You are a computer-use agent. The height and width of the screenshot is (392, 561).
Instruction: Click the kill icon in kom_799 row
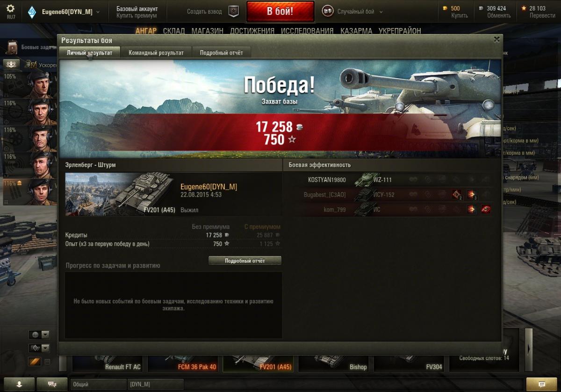point(486,209)
